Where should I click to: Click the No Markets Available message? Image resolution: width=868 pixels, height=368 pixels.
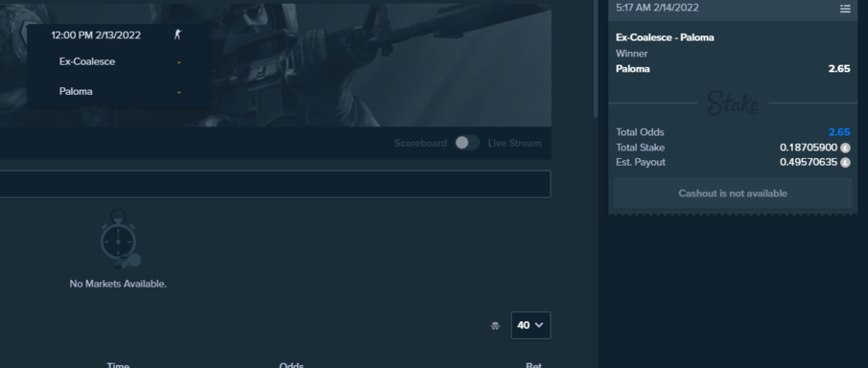tap(118, 284)
